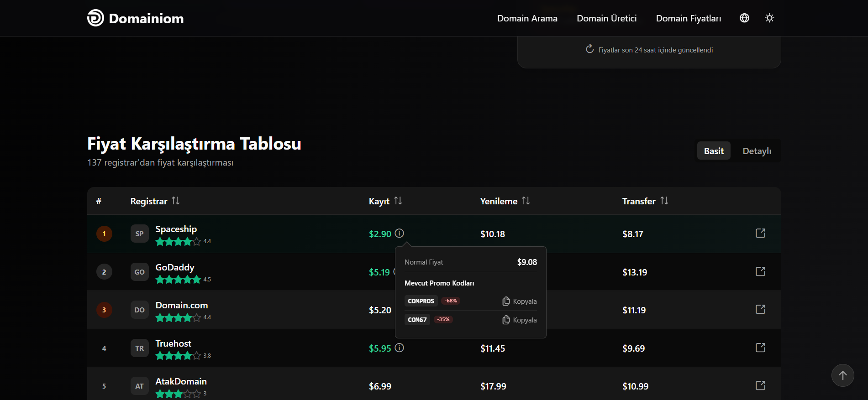This screenshot has height=400, width=868.
Task: Open the language globe selector
Action: 744,18
